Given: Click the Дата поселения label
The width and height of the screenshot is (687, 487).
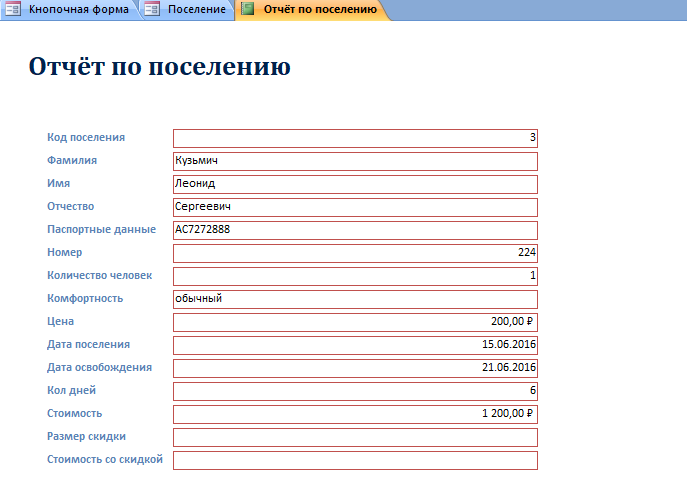Looking at the screenshot, I should coord(89,344).
